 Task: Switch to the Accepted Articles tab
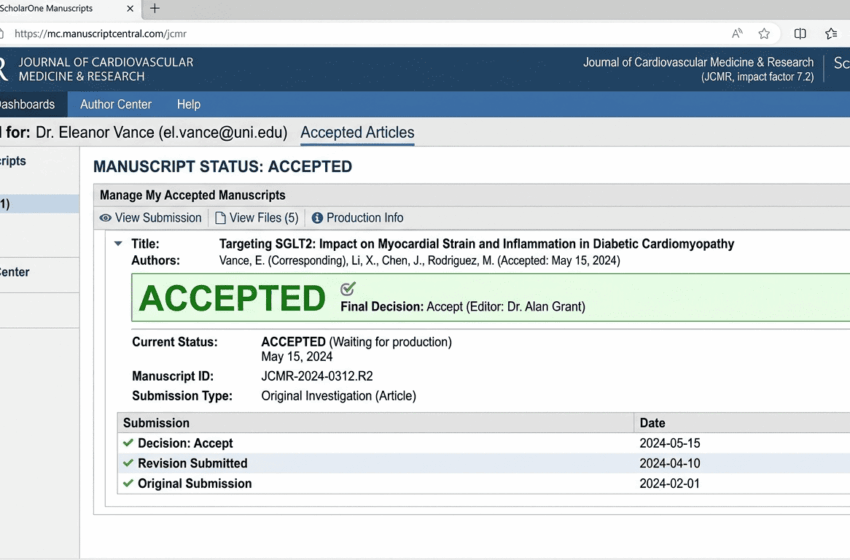point(357,133)
